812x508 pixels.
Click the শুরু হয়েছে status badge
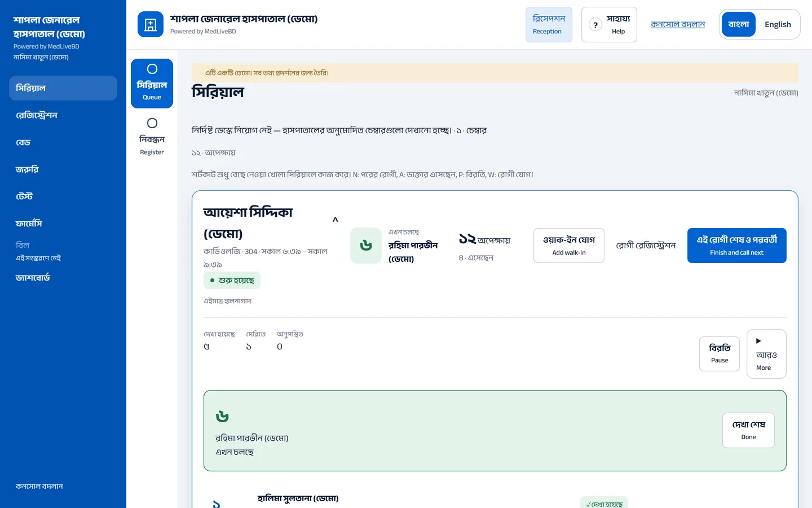pyautogui.click(x=232, y=281)
